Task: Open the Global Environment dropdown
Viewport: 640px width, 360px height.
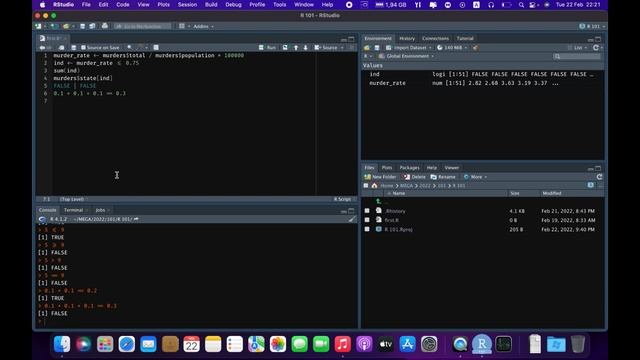Action: click(x=407, y=56)
